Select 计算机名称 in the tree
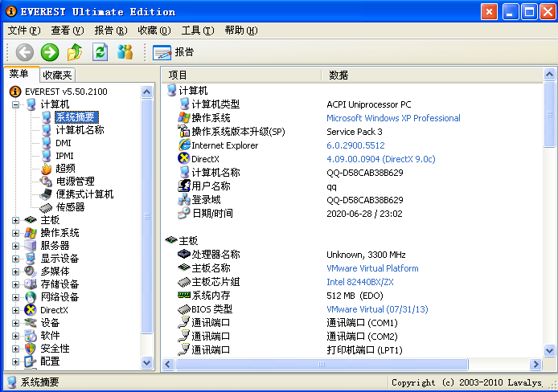 tap(80, 130)
